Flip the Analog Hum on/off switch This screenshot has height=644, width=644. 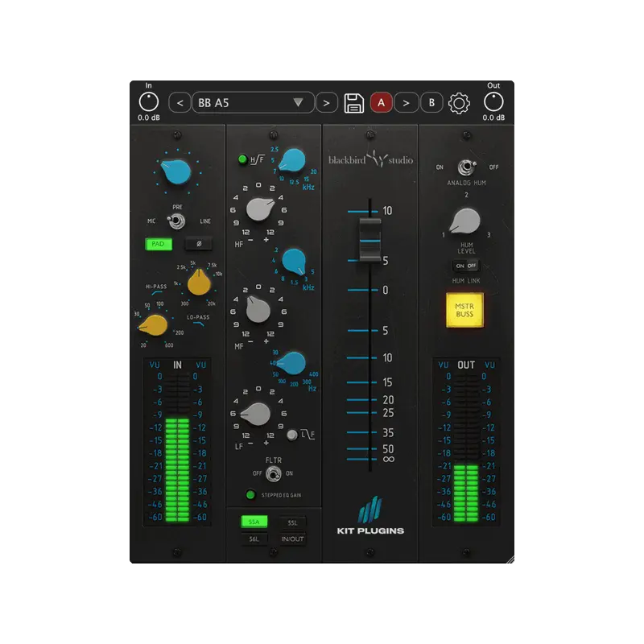[466, 167]
